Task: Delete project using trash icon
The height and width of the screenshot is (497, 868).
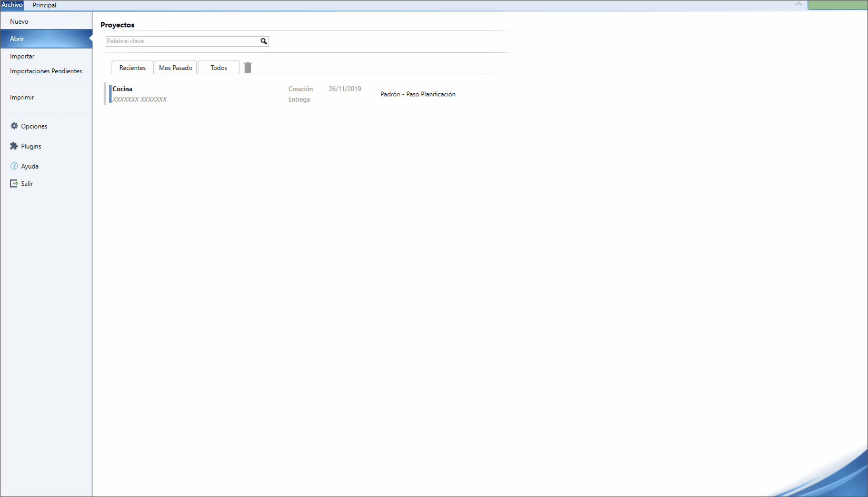Action: point(248,67)
